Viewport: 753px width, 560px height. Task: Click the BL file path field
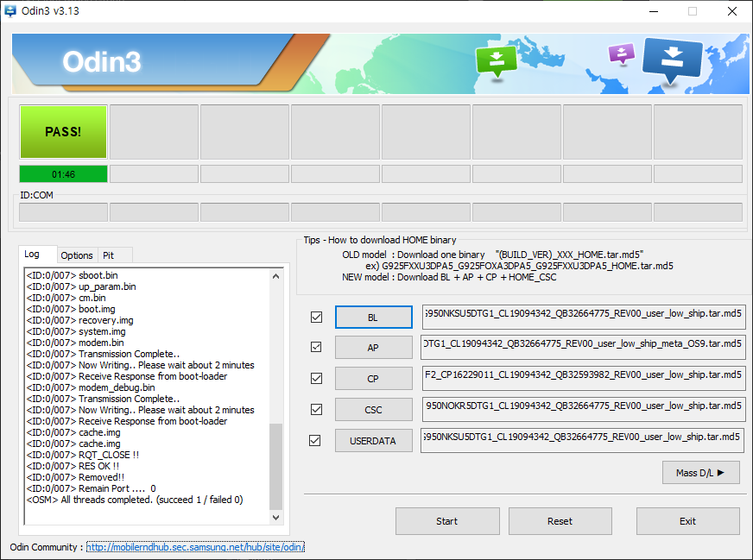coord(584,317)
